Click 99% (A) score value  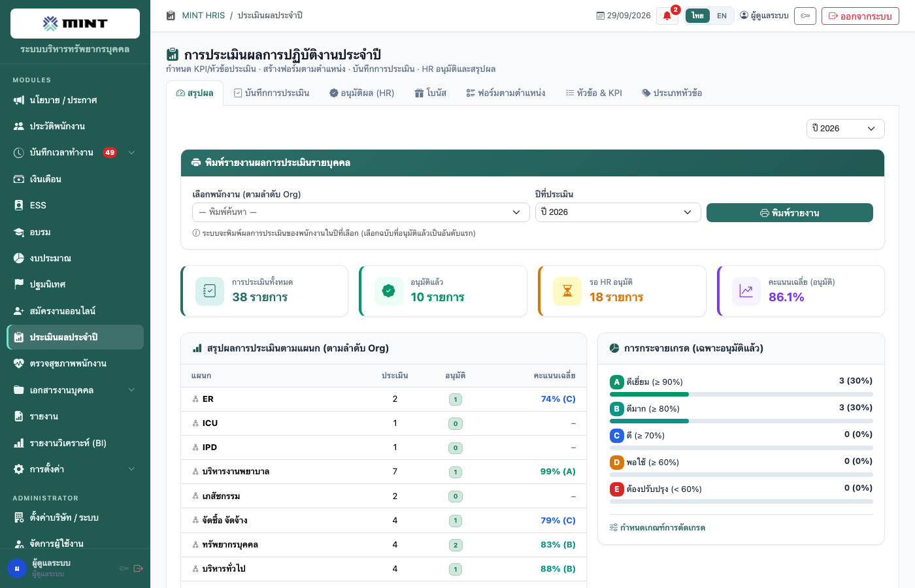pyautogui.click(x=558, y=472)
